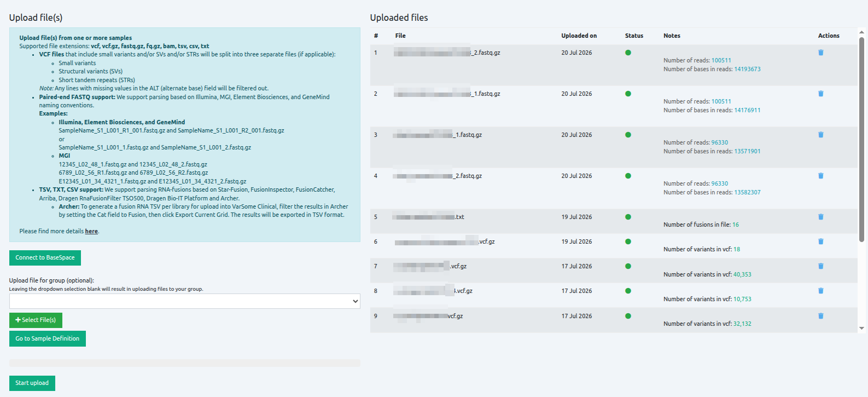Delete the vcf.gz file with 10,753 variants
Viewport: 868px width, 397px height.
pyautogui.click(x=820, y=291)
